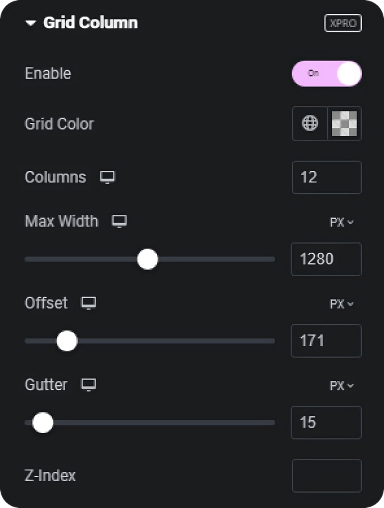Toggle the Enable switch off
384x508 pixels.
coord(327,73)
